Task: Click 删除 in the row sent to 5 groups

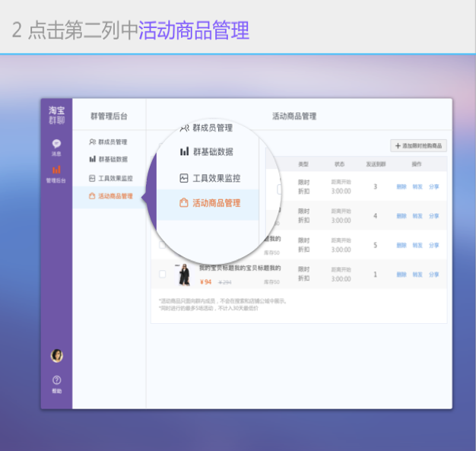Action: (x=401, y=245)
